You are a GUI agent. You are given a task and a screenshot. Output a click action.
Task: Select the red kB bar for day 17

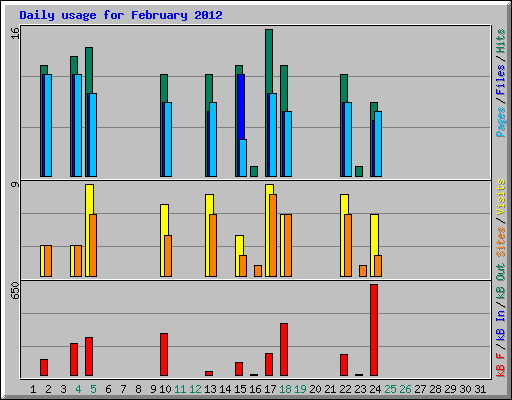click(269, 364)
